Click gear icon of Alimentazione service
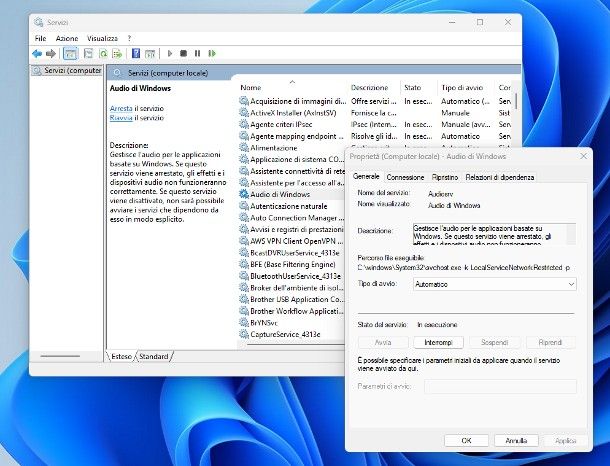610x466 pixels. pyautogui.click(x=244, y=148)
